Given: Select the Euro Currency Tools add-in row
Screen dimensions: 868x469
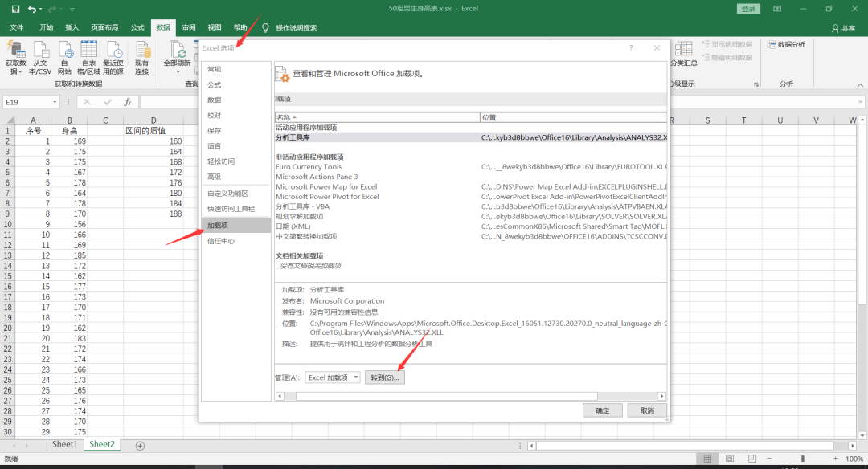Looking at the screenshot, I should coord(470,166).
